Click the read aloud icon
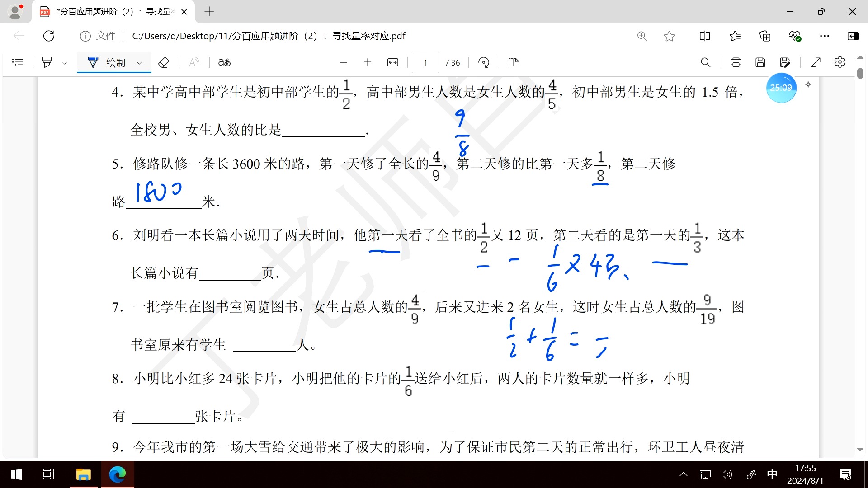Image resolution: width=868 pixels, height=488 pixels. tap(194, 62)
